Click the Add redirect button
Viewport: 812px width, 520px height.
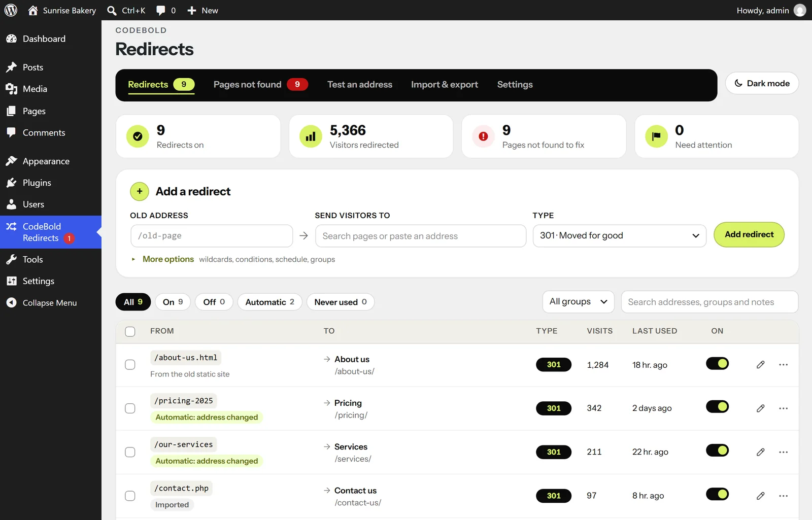(x=749, y=234)
